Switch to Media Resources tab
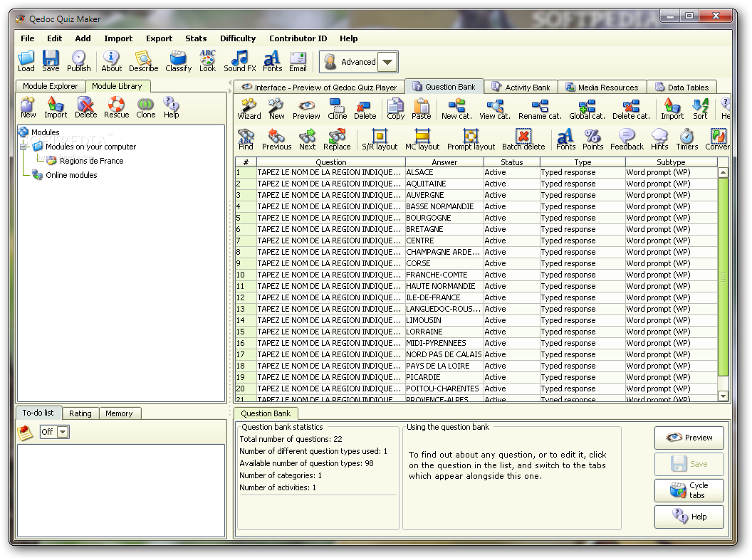The height and width of the screenshot is (560, 752). click(602, 88)
